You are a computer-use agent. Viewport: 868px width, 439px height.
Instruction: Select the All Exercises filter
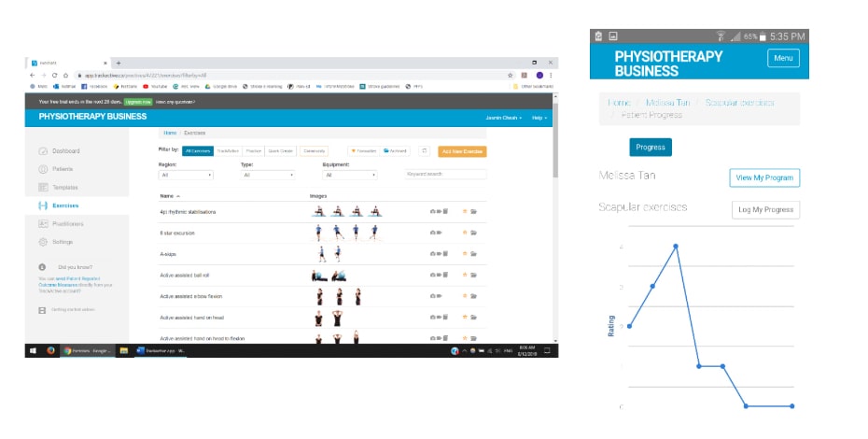198,150
